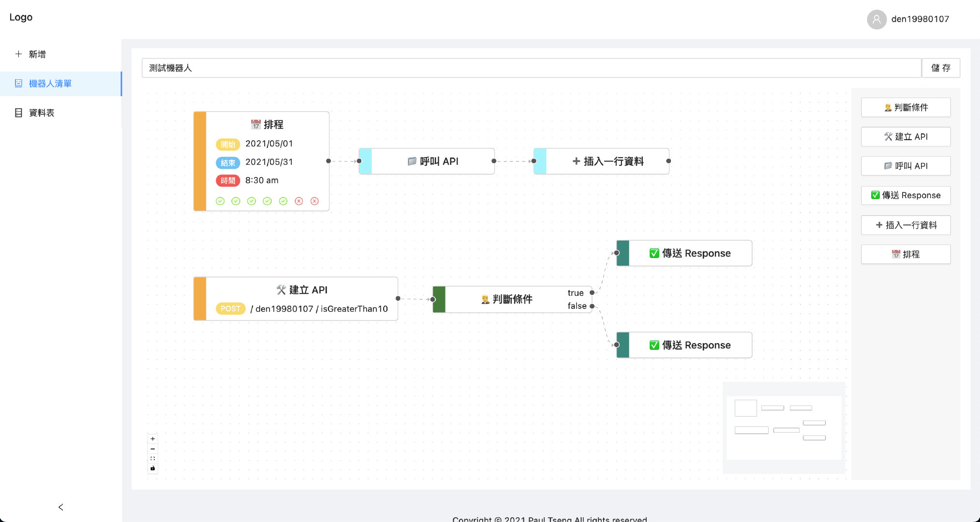Select the upper 傳送 Response node

684,253
